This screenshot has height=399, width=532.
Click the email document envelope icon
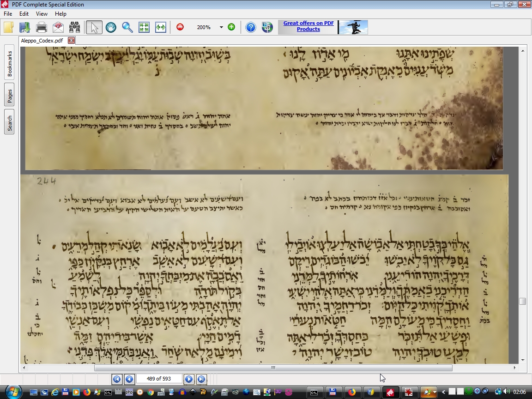[58, 27]
